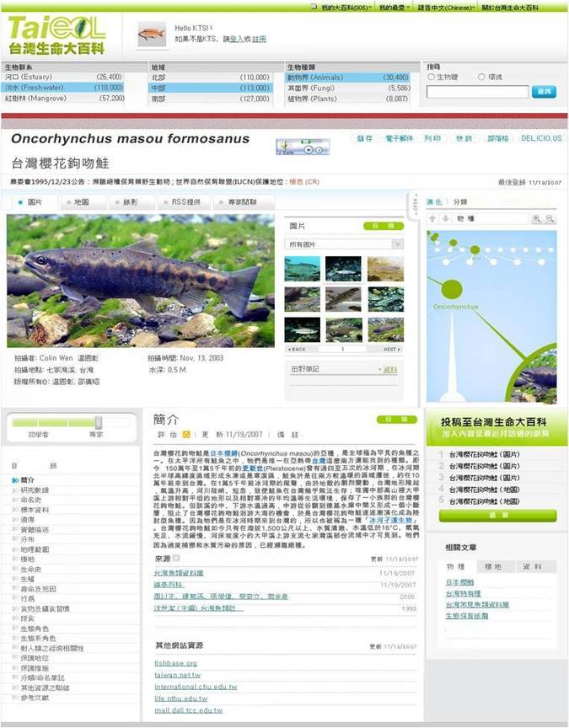Click the 日本櫻鱒 related article link
Screen dimensions: 569x728
coord(460,582)
